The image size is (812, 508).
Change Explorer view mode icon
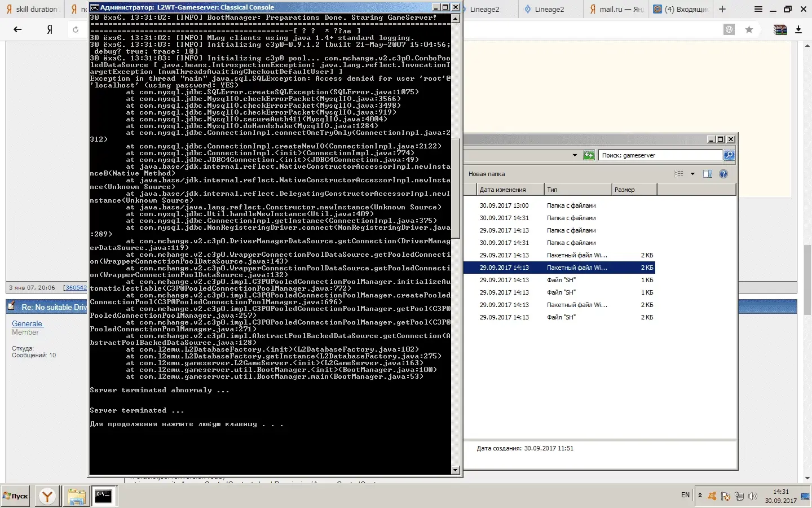pos(679,174)
